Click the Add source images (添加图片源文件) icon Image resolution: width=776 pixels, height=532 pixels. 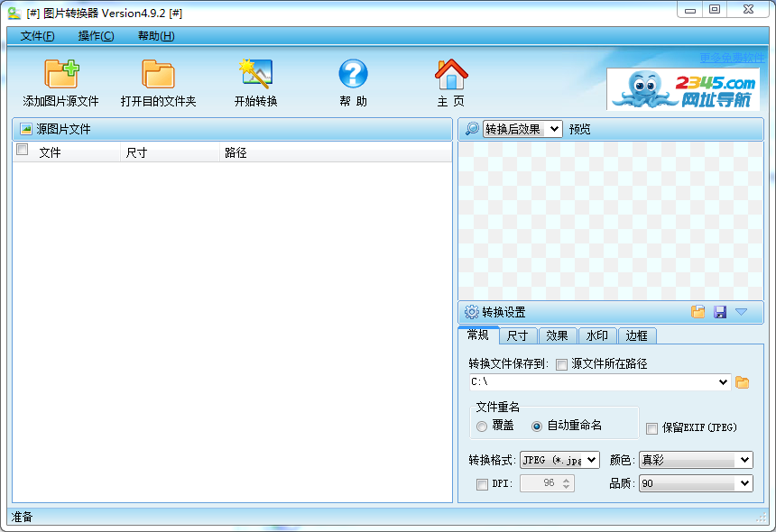[61, 74]
